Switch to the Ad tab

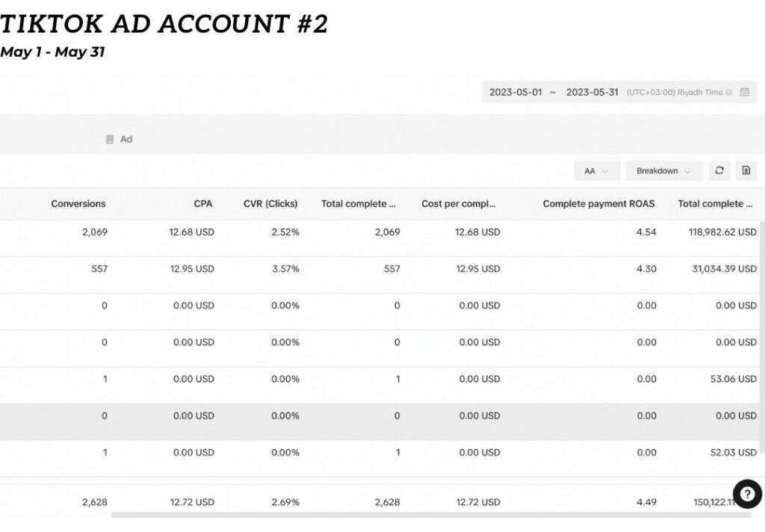pyautogui.click(x=120, y=139)
